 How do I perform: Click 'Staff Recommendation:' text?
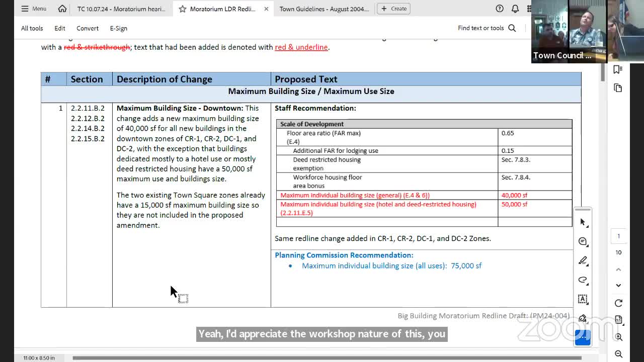coord(315,108)
